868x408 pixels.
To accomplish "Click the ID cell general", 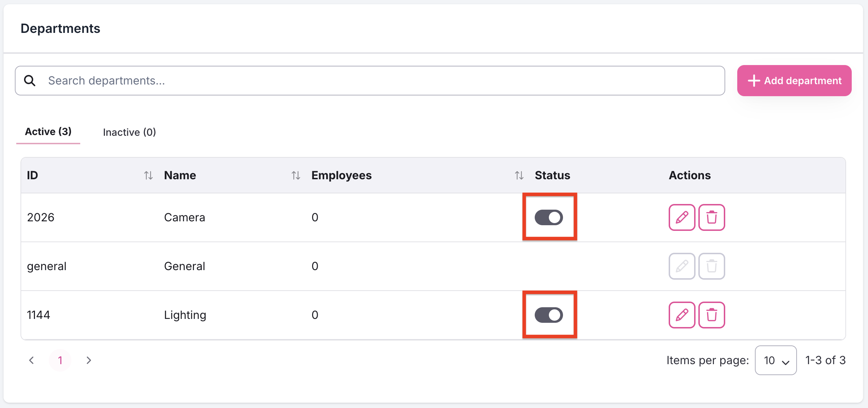I will point(47,266).
